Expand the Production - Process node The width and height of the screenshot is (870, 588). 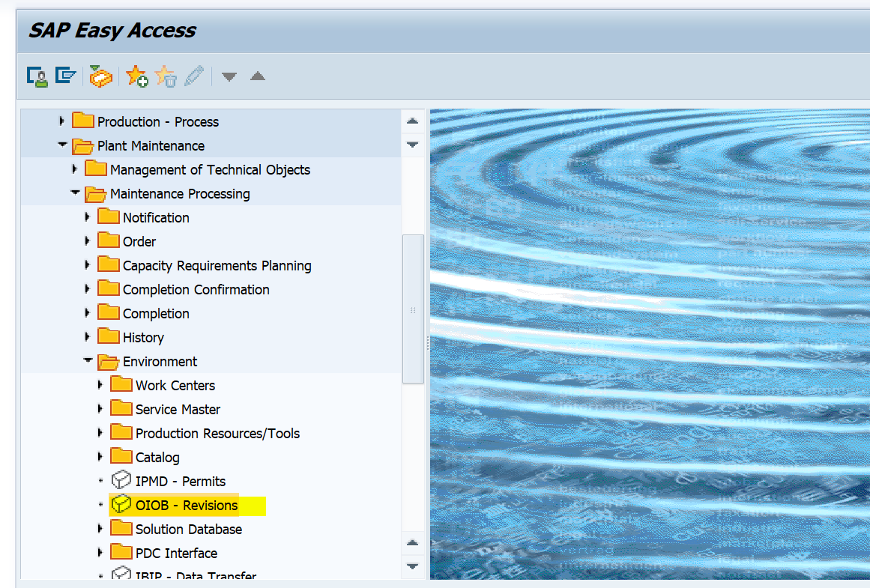point(61,121)
